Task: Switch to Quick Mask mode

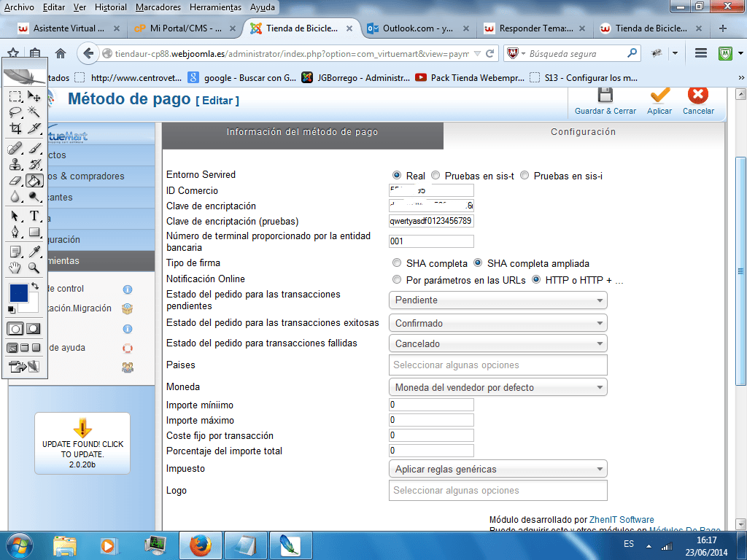Action: point(34,329)
